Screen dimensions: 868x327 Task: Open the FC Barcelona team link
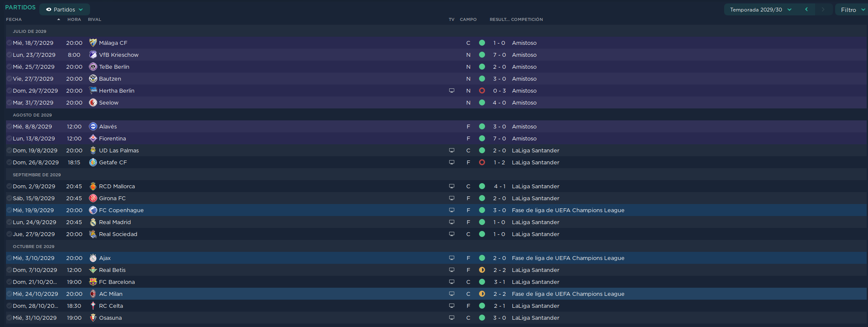117,282
